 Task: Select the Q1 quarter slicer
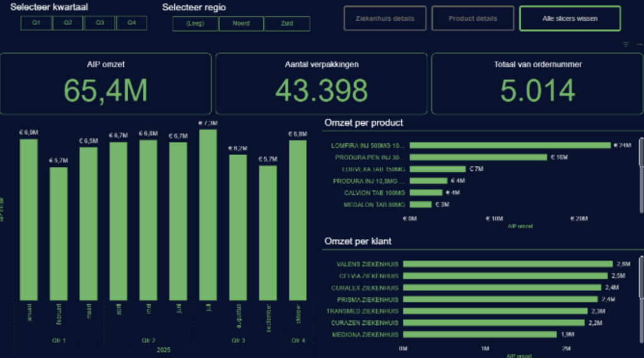36,23
